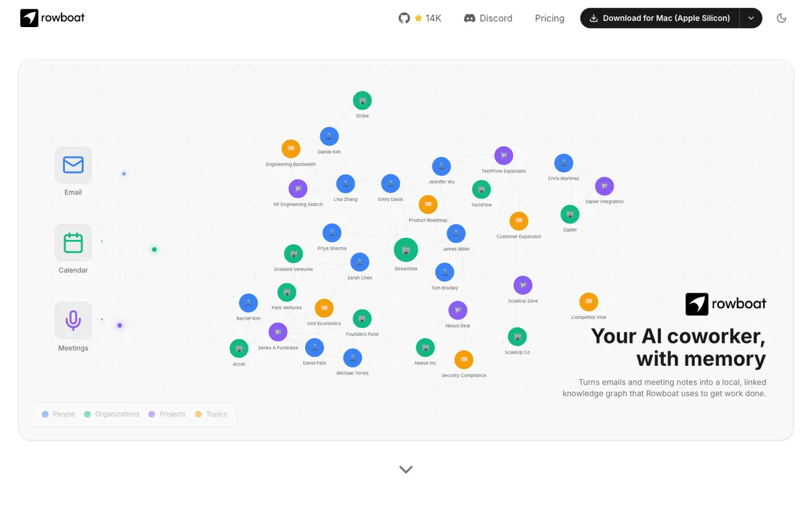
Task: Select the Customer Expansion topic node
Action: [519, 221]
